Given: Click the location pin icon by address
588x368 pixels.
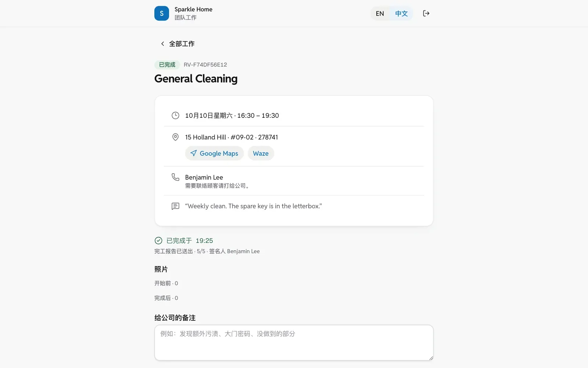Looking at the screenshot, I should tap(175, 137).
